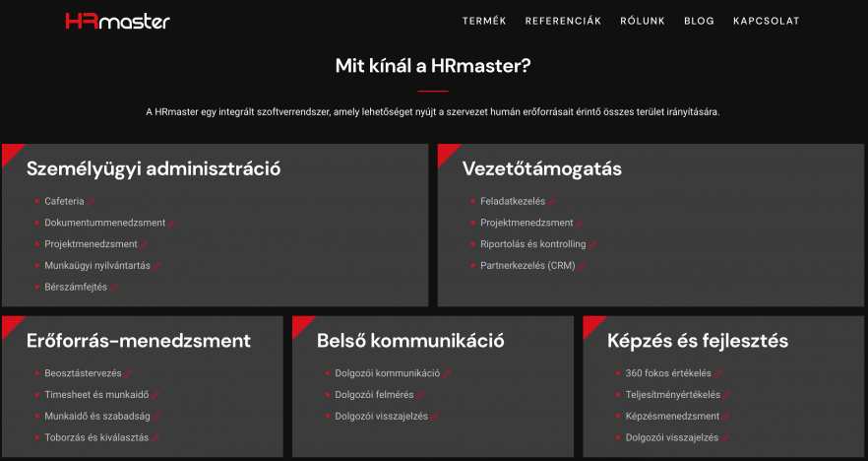Click the link icon beside Feladatkezelés
This screenshot has width=868, height=461.
(551, 202)
